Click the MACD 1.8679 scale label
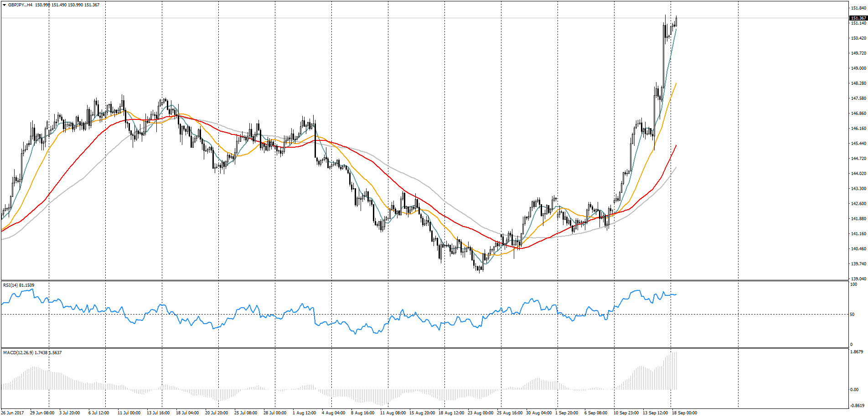The image size is (868, 418). coord(857,352)
